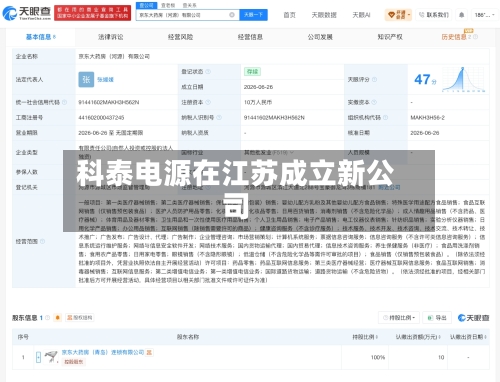Click the orange alert icon by 股东信息
Image resolution: width=500 pixels, height=382 pixels.
point(58,318)
